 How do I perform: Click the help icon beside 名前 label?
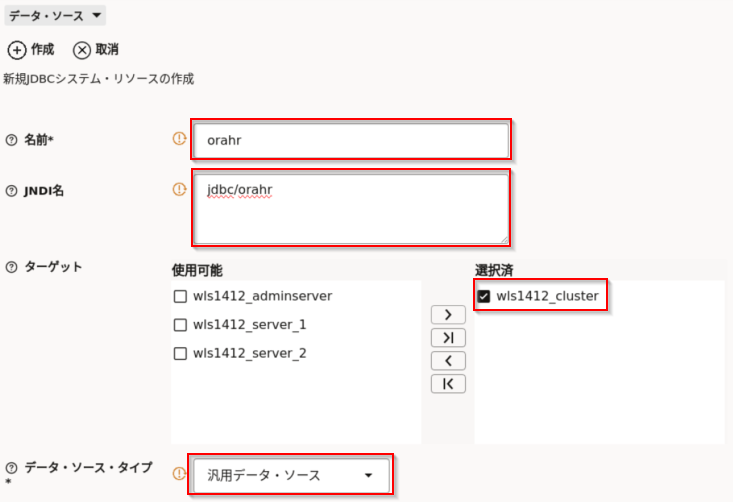tap(12, 140)
